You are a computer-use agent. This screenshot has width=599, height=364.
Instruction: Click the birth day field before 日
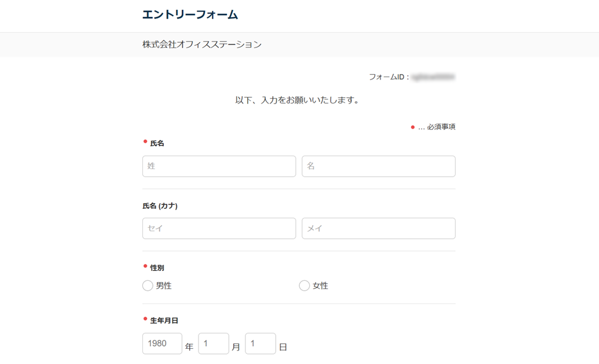tap(260, 344)
